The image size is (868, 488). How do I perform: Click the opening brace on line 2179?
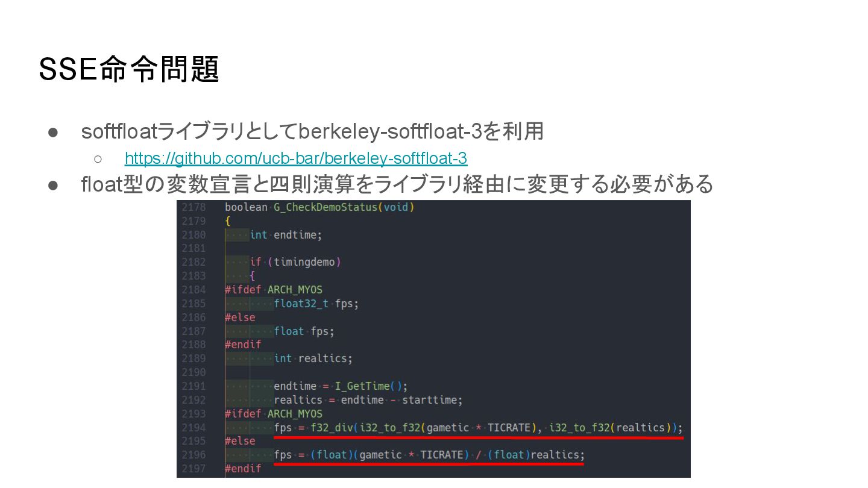(x=228, y=221)
